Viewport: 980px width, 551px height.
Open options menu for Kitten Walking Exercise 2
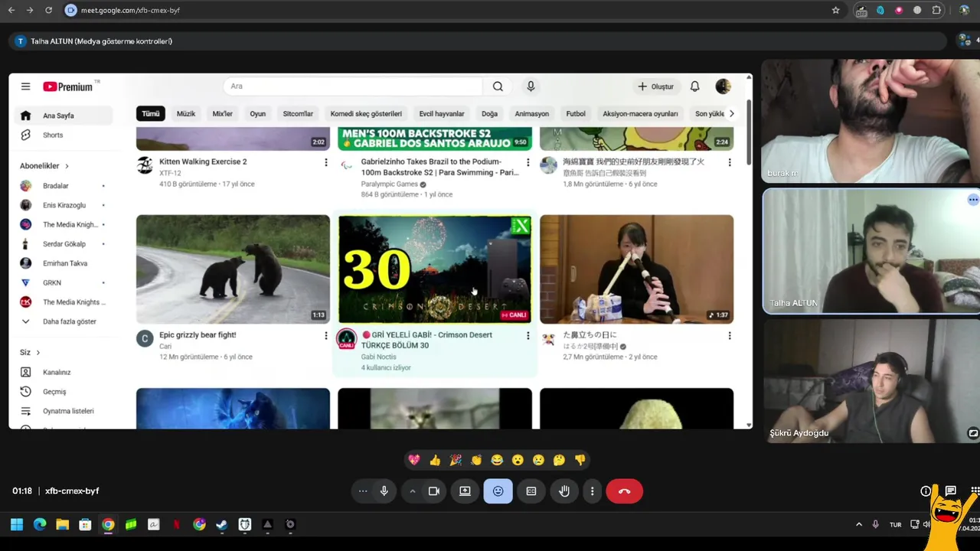click(325, 162)
